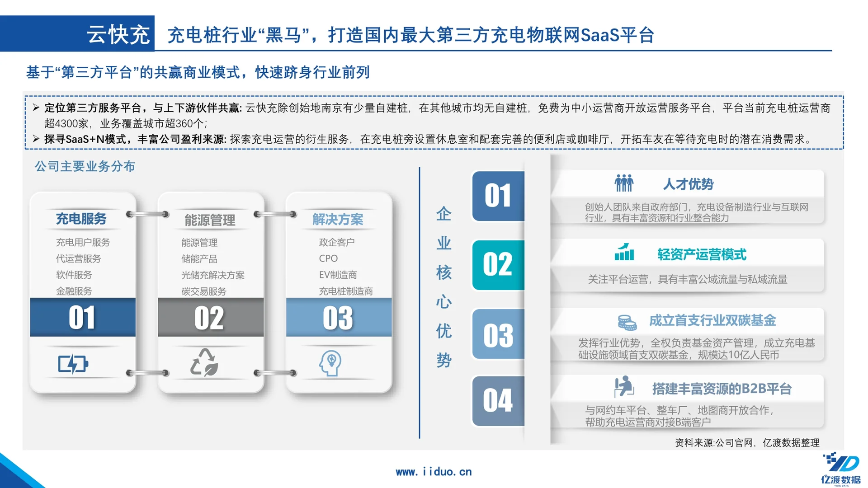The image size is (868, 488).
Task: Click the teal 02 advantage number block
Action: [498, 265]
